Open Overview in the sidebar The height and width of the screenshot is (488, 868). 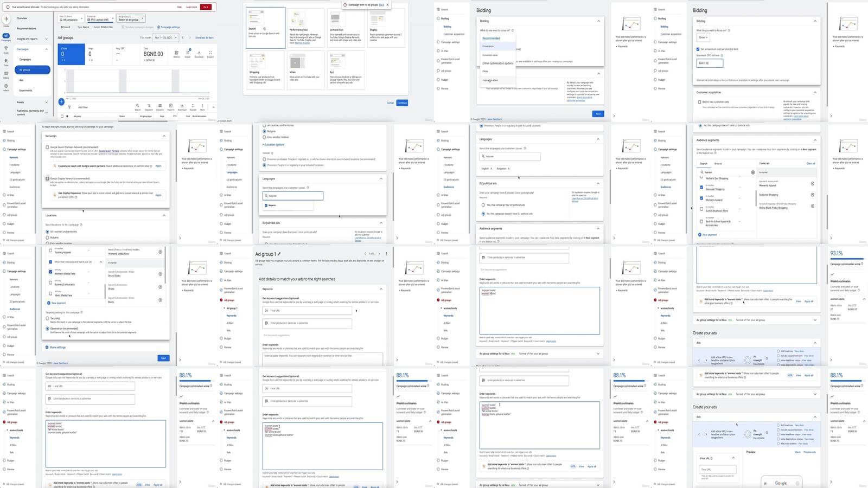point(22,18)
